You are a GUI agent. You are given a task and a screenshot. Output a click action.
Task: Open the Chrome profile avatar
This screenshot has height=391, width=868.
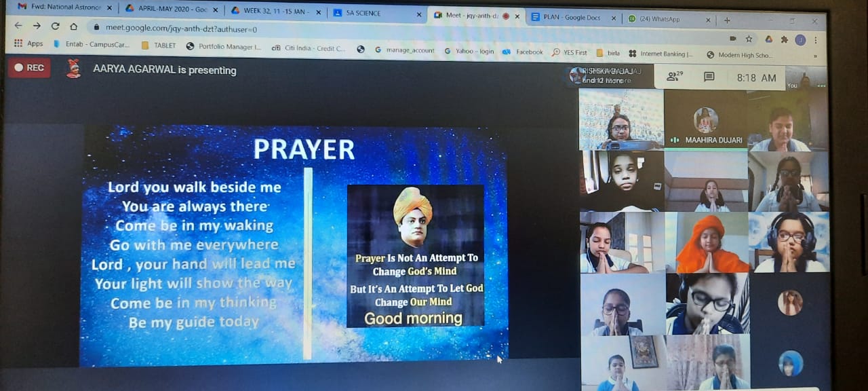coord(800,40)
